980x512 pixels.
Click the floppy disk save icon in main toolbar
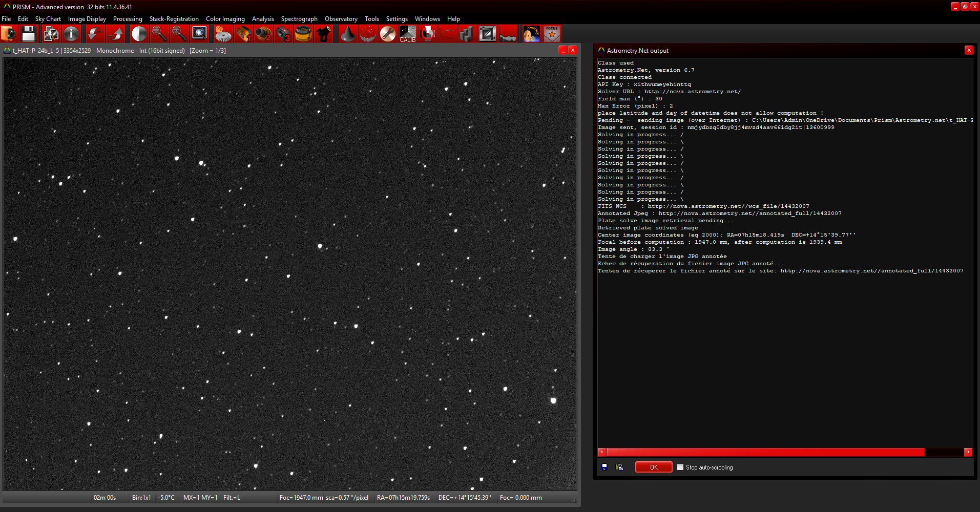click(x=29, y=34)
